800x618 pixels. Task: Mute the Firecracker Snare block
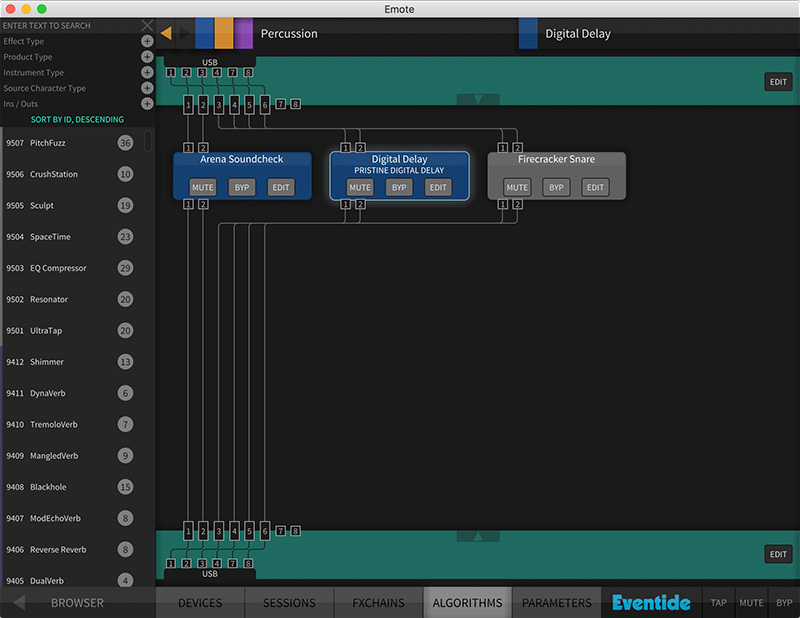(517, 187)
